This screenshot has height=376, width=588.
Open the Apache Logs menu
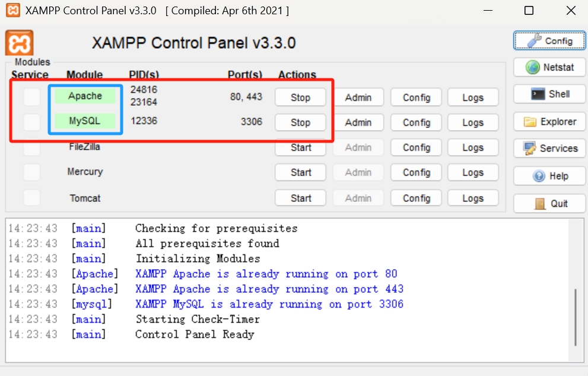coord(473,97)
